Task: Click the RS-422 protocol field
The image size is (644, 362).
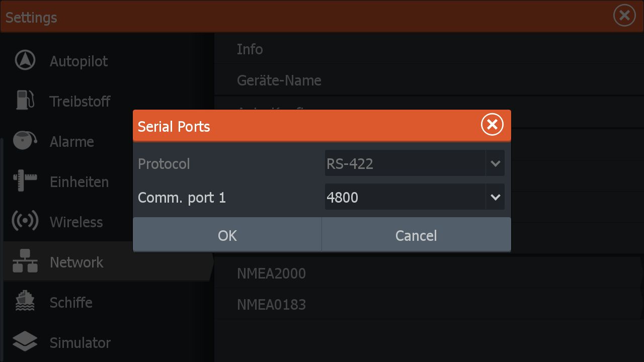Action: point(405,163)
